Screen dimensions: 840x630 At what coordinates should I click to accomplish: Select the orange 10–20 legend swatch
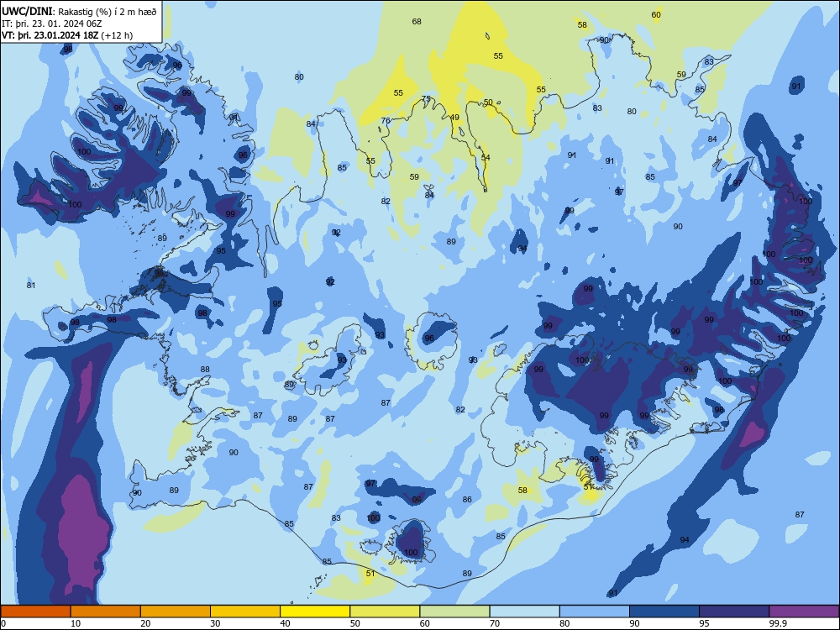click(x=106, y=612)
